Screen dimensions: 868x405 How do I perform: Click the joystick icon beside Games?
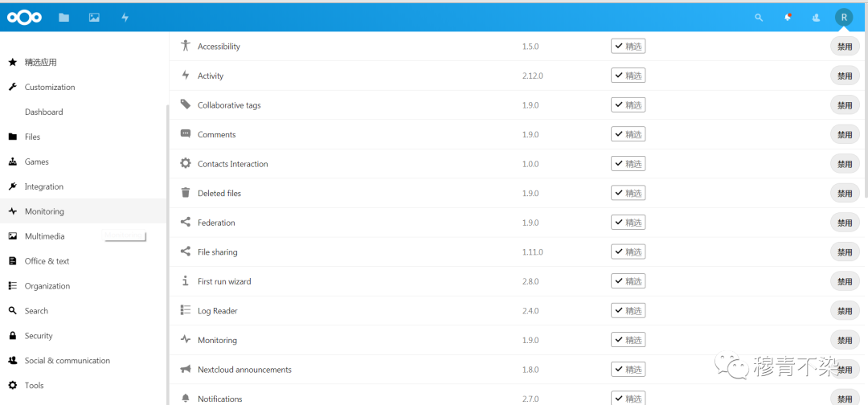click(13, 162)
